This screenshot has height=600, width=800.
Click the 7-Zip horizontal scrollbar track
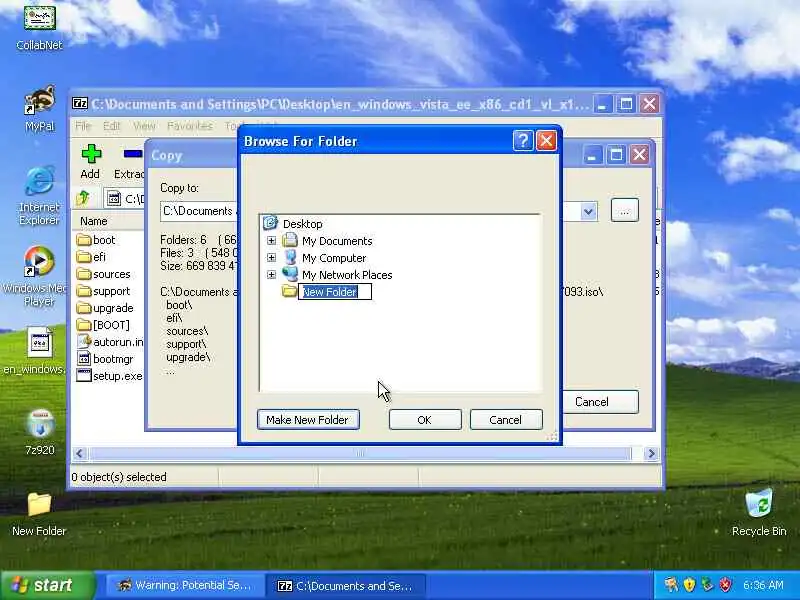[x=360, y=454]
